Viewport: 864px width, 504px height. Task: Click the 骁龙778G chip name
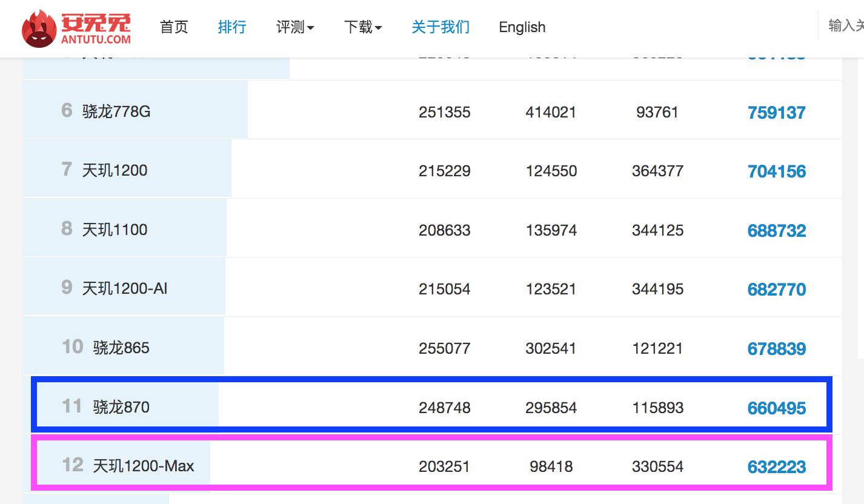coord(116,111)
